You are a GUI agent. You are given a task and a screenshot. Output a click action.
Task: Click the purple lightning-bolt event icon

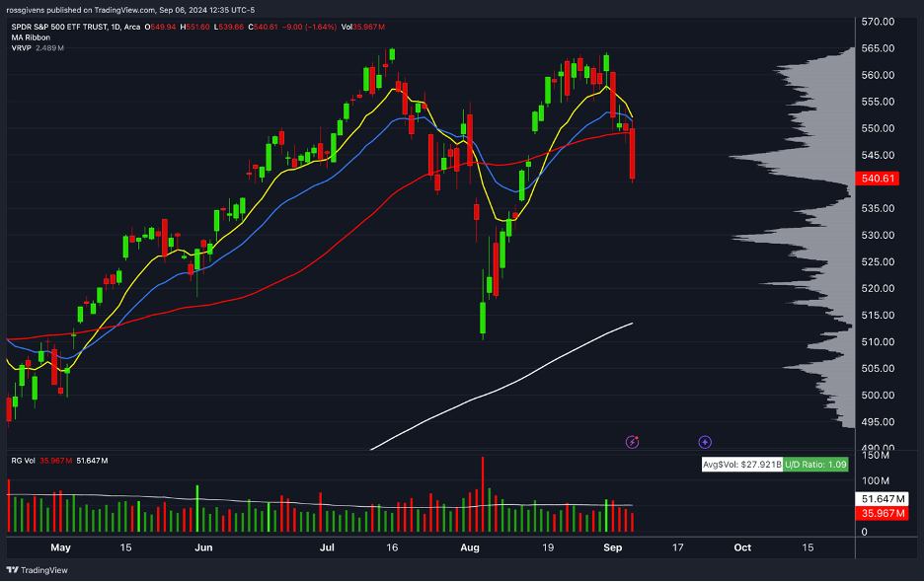(632, 442)
